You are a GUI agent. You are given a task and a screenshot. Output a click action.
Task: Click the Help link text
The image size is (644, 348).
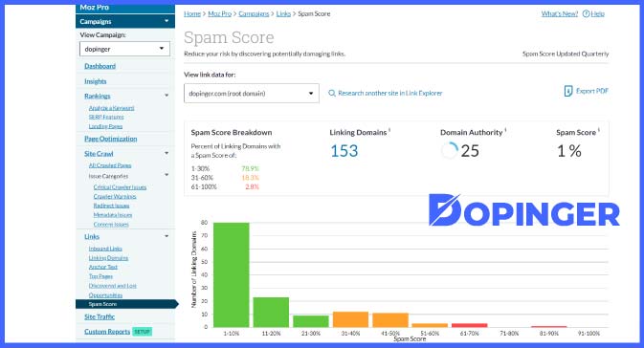tap(597, 13)
